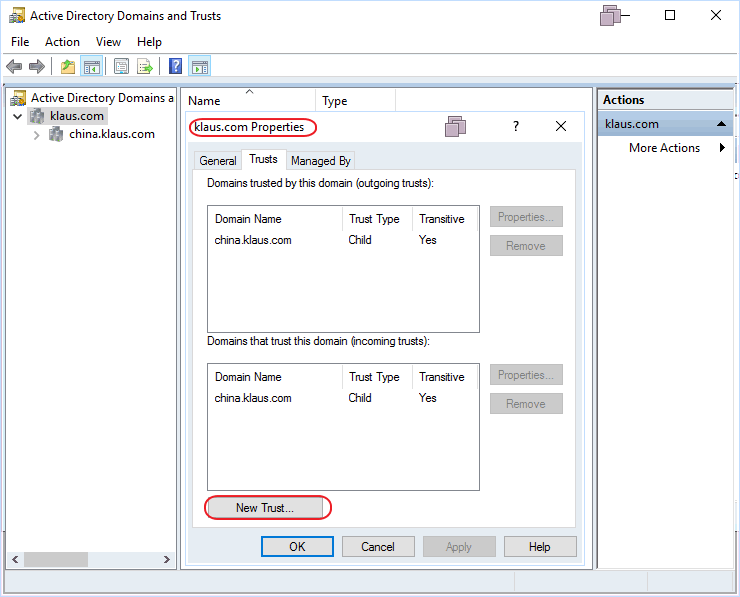Viewport: 740px width, 597px height.
Task: Expand the More Actions submenu arrow
Action: pyautogui.click(x=722, y=148)
